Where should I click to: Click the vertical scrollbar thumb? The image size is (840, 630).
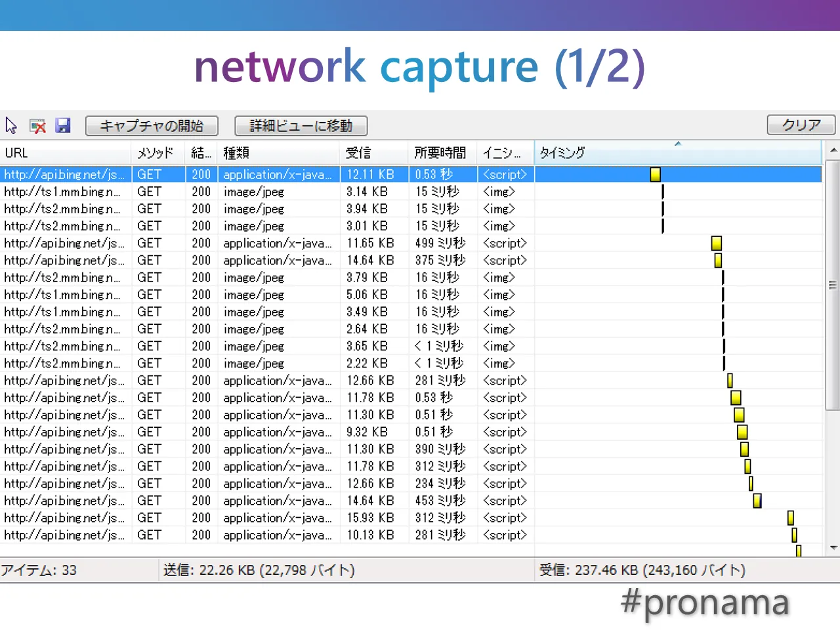click(833, 284)
